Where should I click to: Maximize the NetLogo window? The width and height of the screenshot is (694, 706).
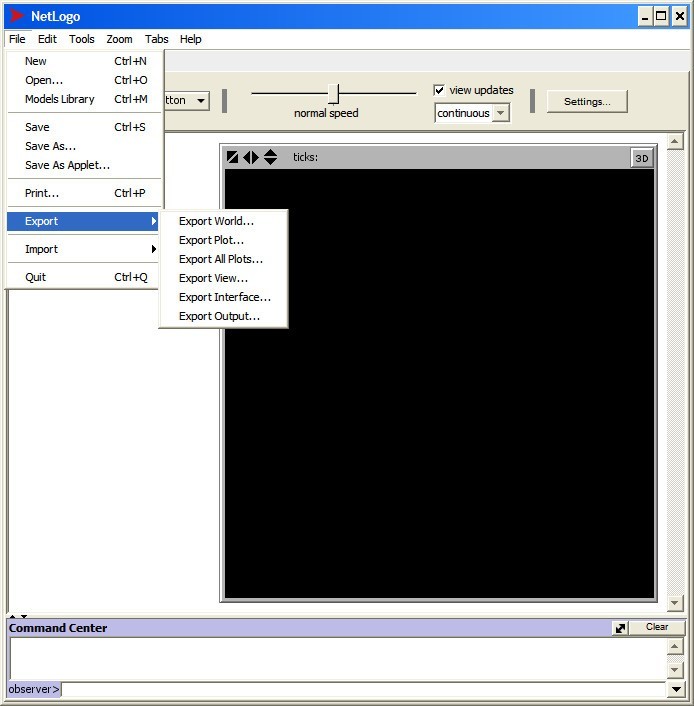click(x=661, y=17)
